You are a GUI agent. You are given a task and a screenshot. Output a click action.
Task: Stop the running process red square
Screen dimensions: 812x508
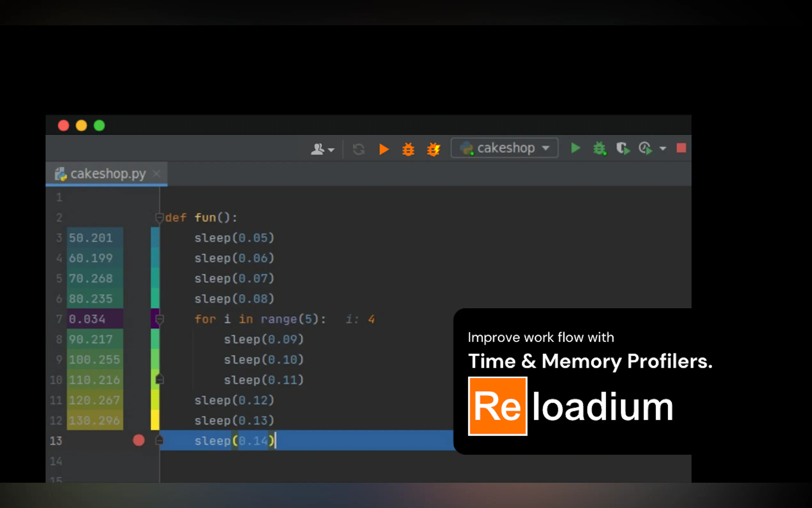681,148
